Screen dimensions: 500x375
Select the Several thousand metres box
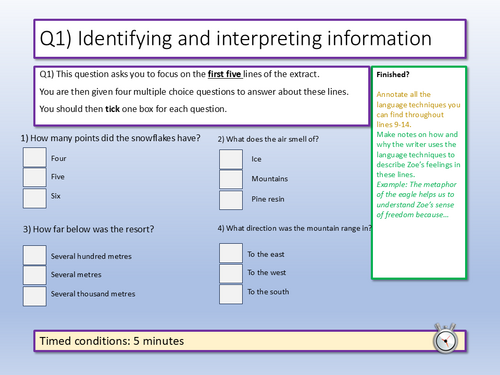tap(35, 296)
